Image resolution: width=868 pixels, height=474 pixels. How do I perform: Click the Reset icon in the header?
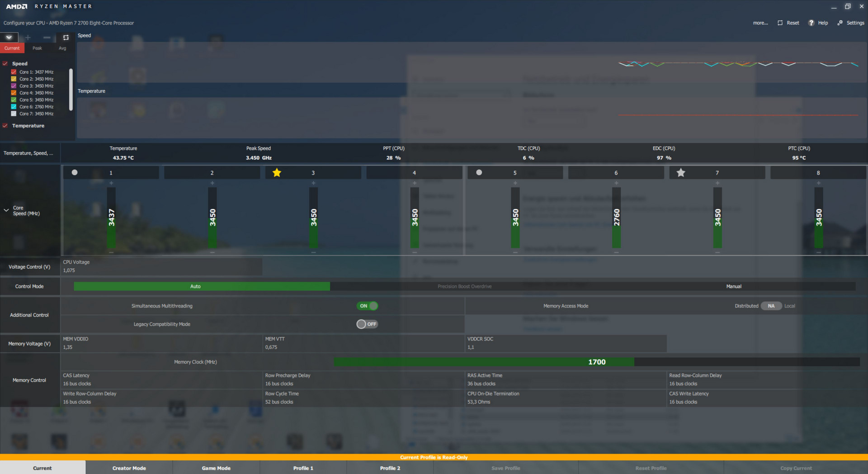[780, 23]
